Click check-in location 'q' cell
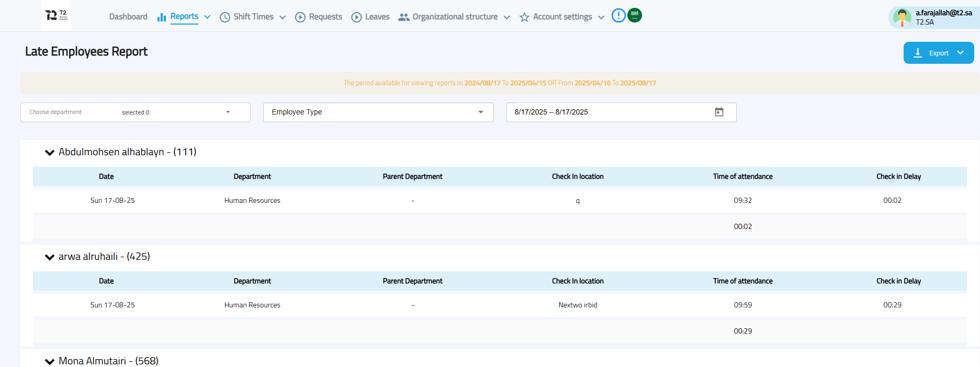The width and height of the screenshot is (980, 367). [x=578, y=201]
